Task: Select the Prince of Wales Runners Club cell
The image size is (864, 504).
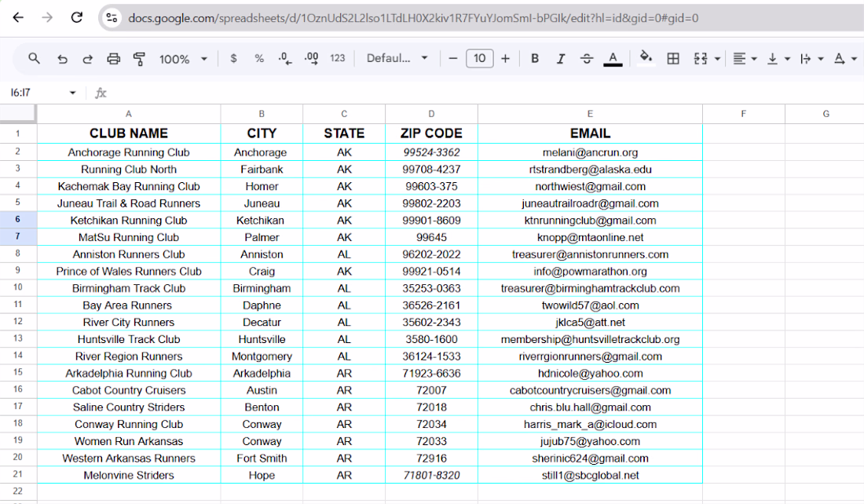Action: pos(128,271)
